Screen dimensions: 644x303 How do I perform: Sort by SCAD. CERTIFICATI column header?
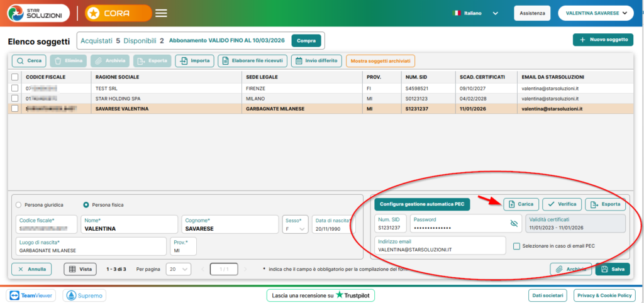482,77
